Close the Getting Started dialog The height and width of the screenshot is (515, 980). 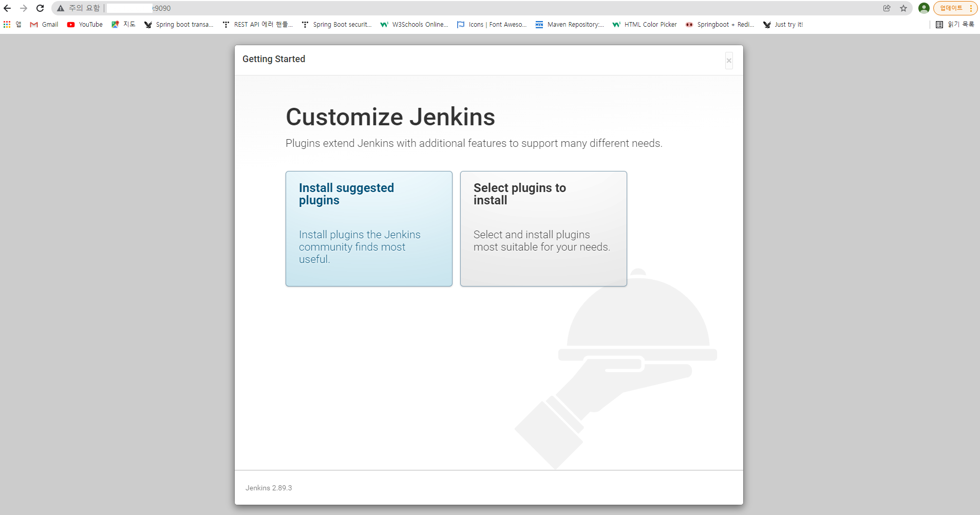click(729, 61)
